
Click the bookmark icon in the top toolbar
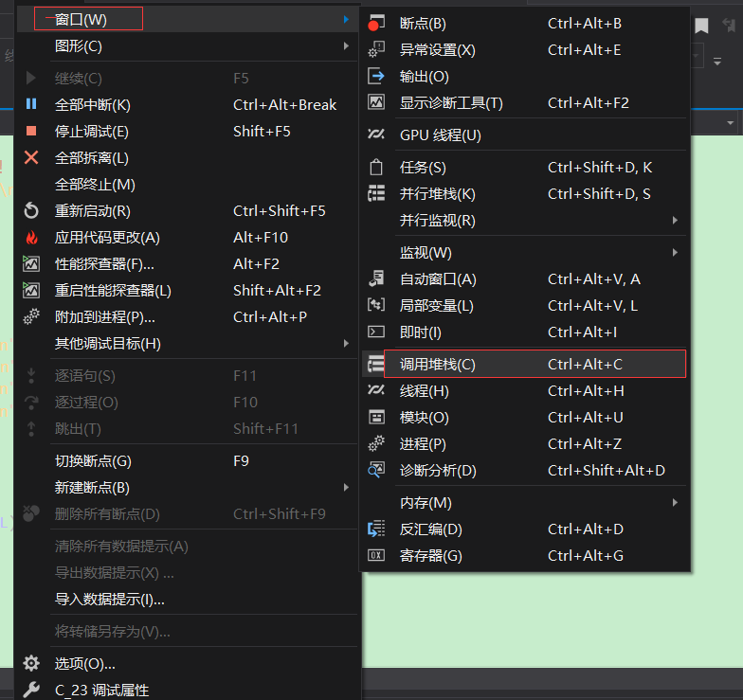[701, 26]
